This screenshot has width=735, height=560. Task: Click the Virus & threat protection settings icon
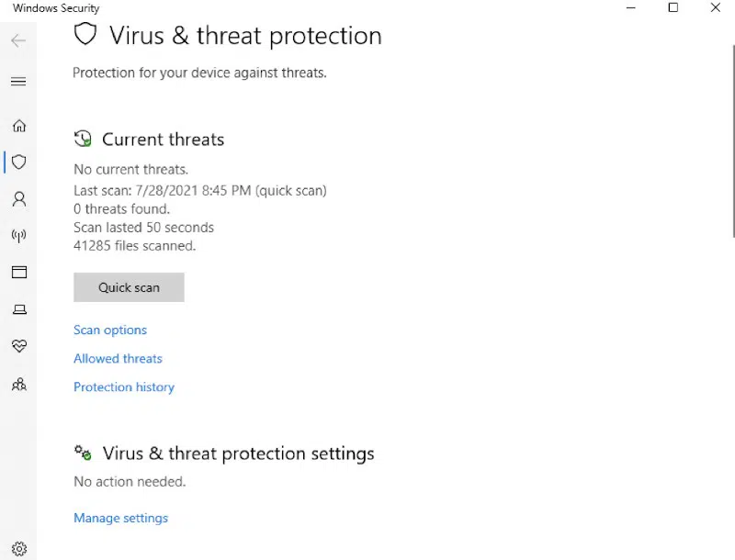coord(84,452)
